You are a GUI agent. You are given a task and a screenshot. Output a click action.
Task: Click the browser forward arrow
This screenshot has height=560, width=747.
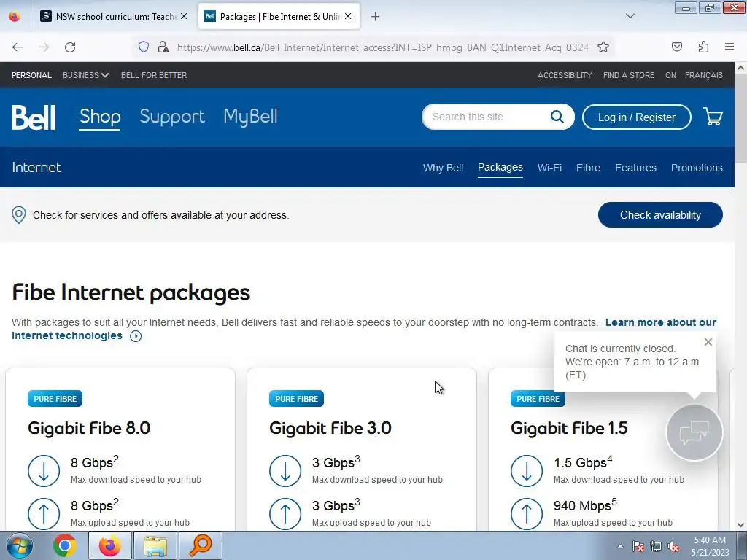click(44, 47)
